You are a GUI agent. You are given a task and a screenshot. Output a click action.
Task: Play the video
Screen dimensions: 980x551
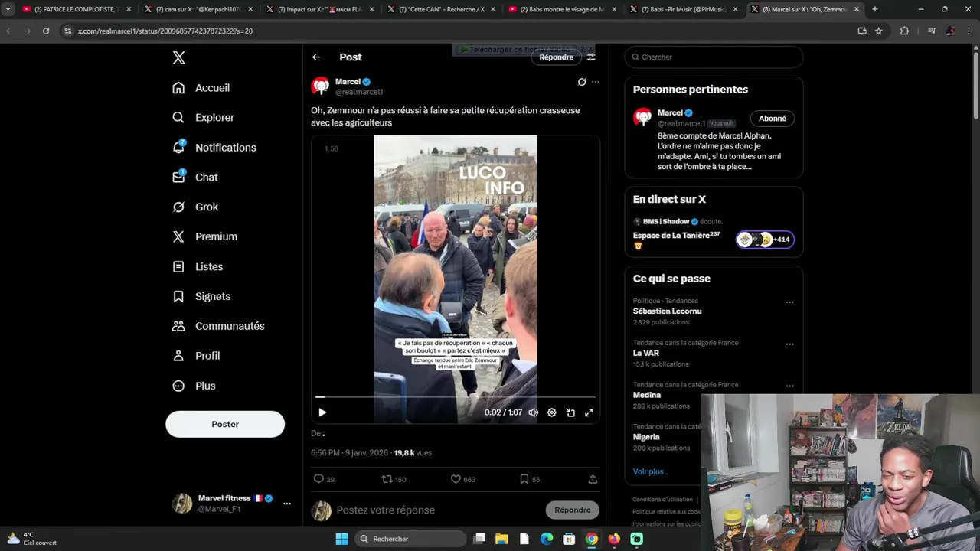coord(322,412)
